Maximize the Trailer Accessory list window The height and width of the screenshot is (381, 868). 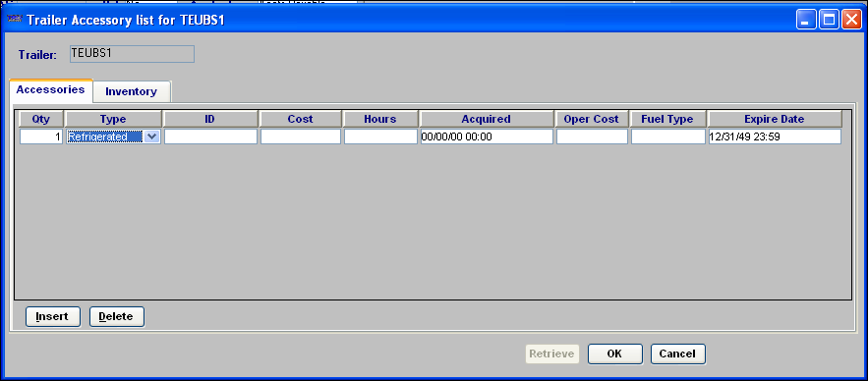point(829,21)
